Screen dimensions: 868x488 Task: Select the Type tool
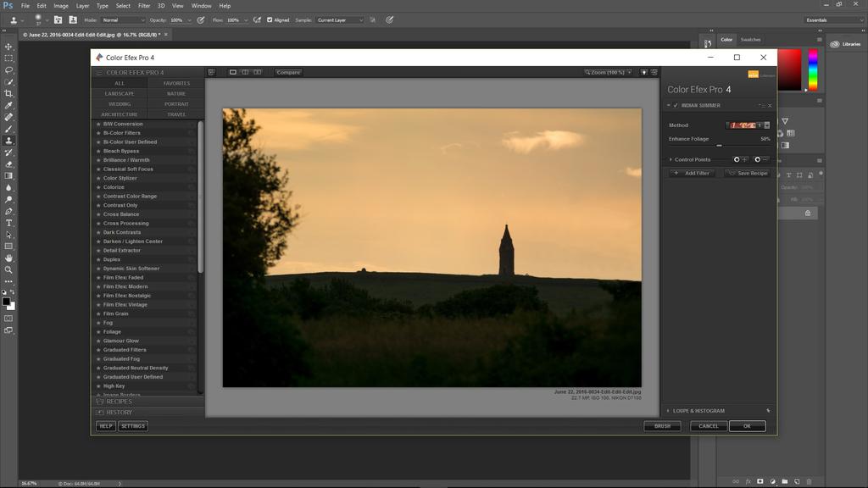(x=8, y=223)
